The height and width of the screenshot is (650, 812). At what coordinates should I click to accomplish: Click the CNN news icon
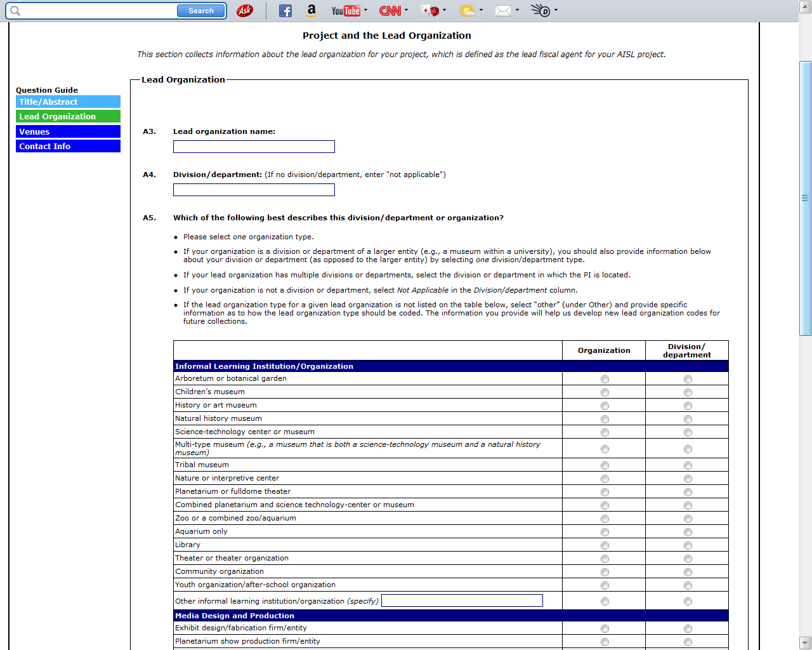(x=390, y=11)
